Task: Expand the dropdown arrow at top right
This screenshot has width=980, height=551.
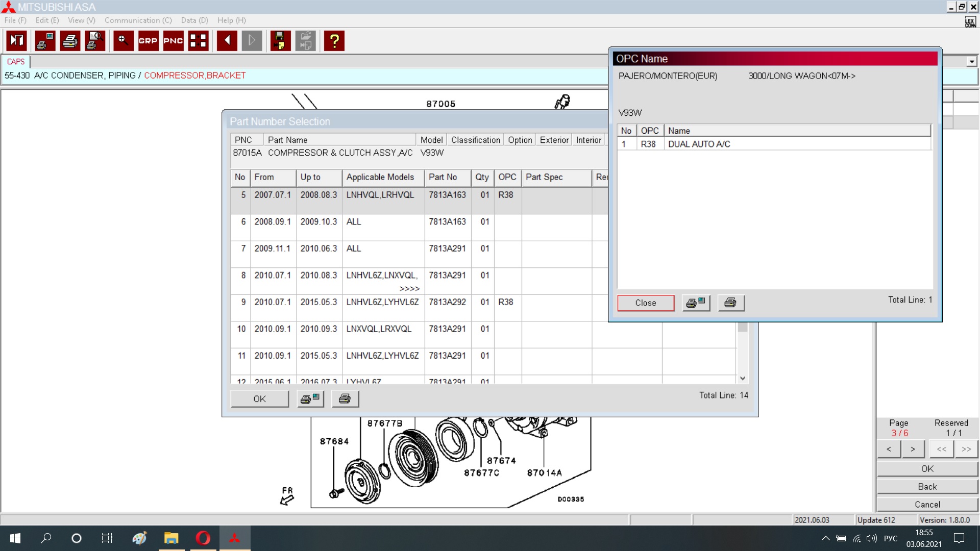Action: (x=971, y=62)
